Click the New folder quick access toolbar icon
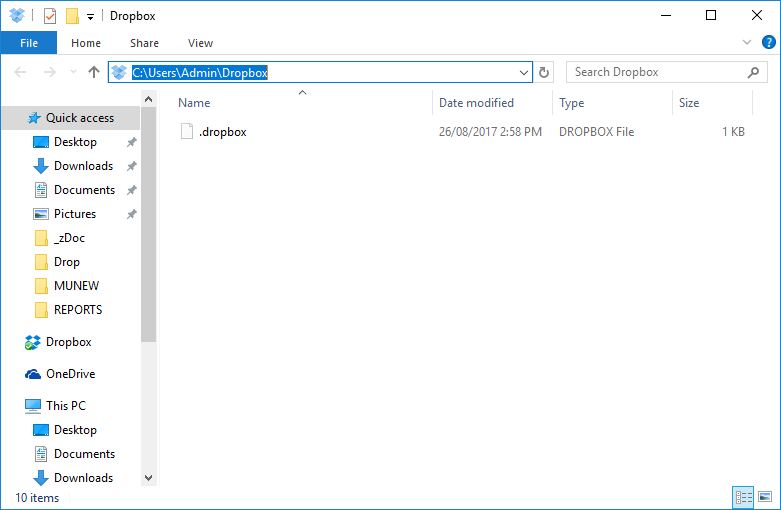Screen dimensions: 781x510 click(72, 16)
